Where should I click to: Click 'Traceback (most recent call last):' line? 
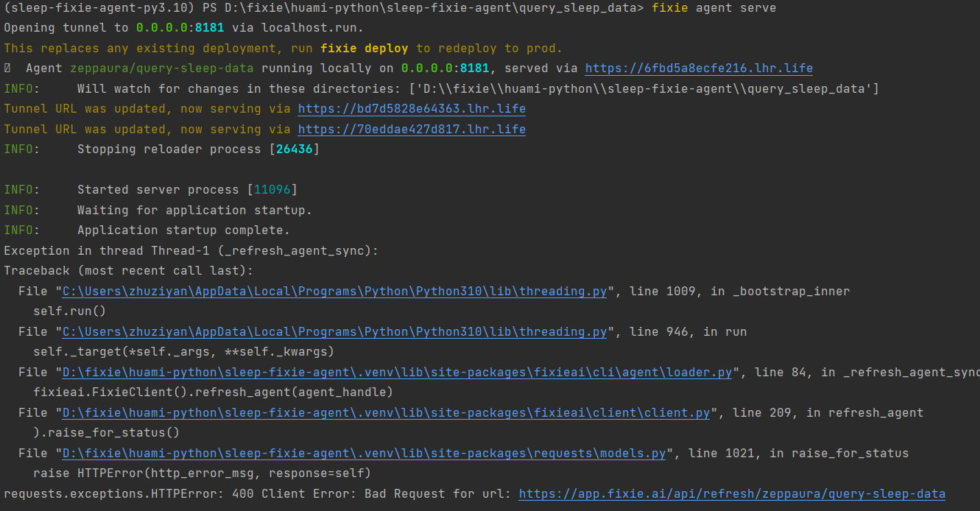[x=129, y=271]
